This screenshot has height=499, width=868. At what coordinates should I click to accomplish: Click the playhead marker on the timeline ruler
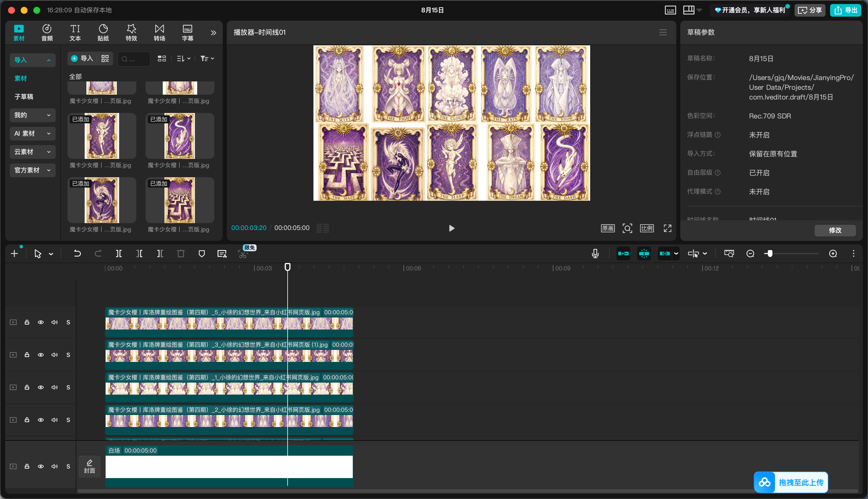coord(287,267)
